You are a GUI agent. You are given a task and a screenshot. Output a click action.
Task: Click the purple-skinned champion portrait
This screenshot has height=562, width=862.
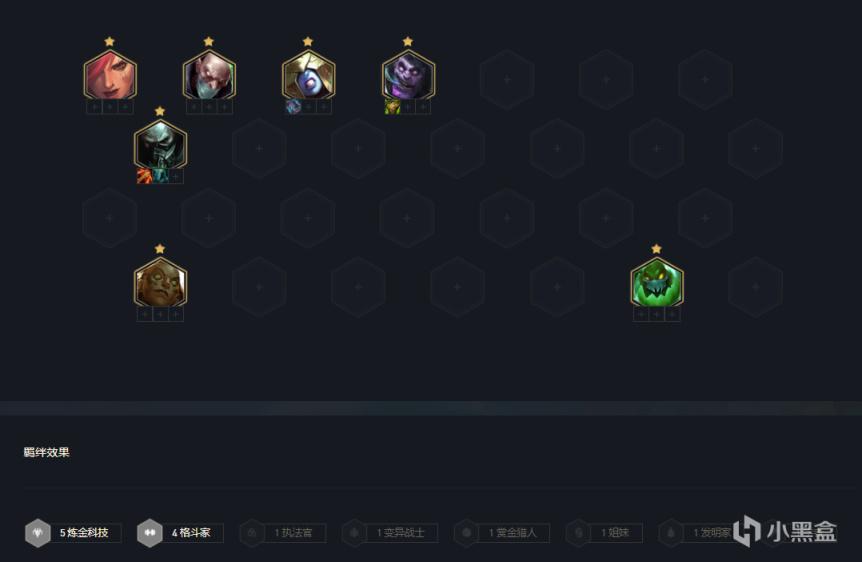click(x=408, y=75)
